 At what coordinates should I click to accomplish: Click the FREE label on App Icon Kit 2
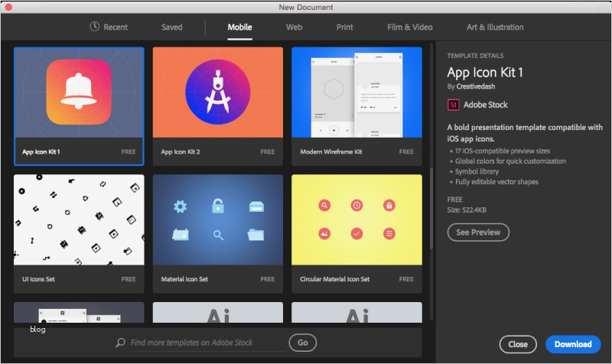(267, 151)
